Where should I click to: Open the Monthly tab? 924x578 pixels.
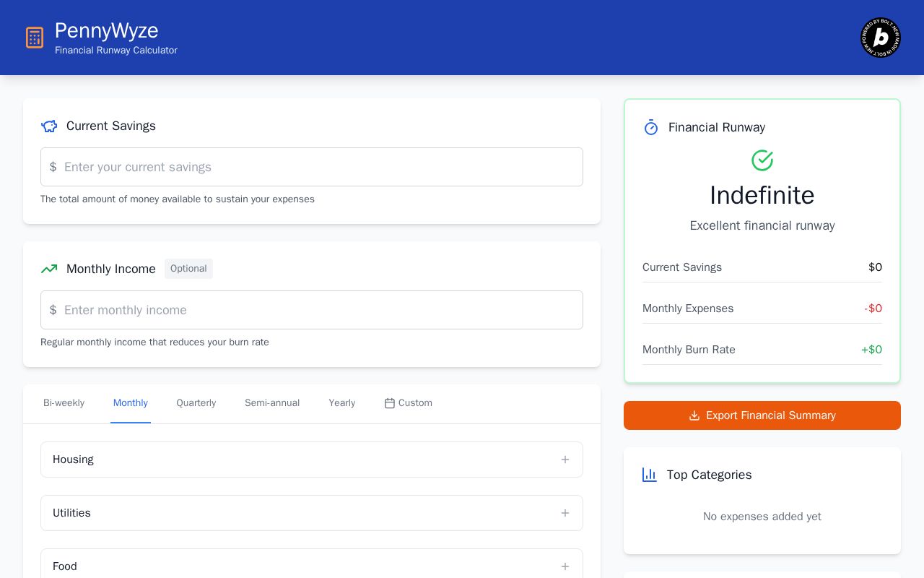click(x=131, y=403)
